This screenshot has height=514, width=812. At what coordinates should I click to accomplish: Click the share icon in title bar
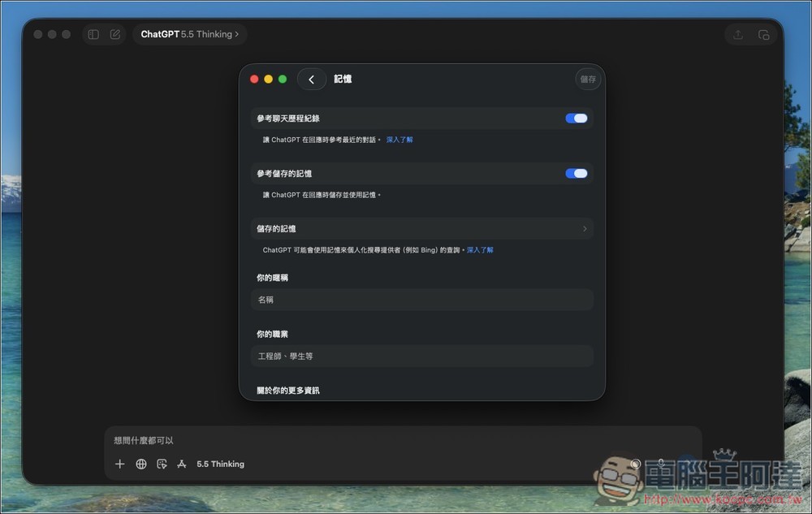tap(738, 35)
